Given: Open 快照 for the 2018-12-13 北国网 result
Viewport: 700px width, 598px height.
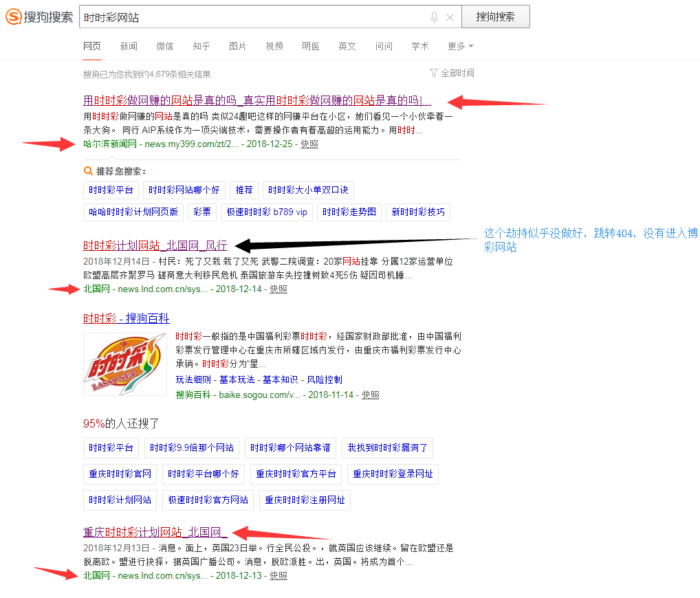Looking at the screenshot, I should (278, 576).
